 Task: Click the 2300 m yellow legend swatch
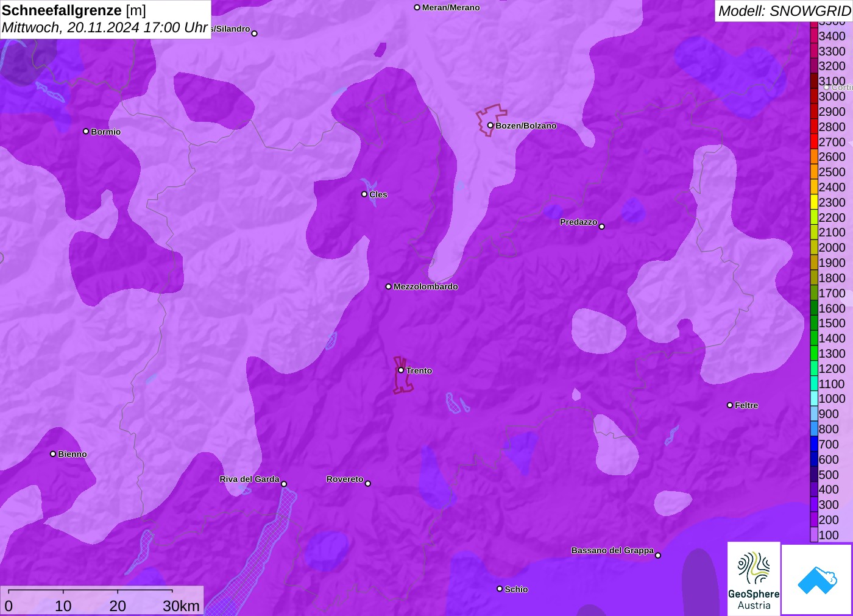pos(814,202)
